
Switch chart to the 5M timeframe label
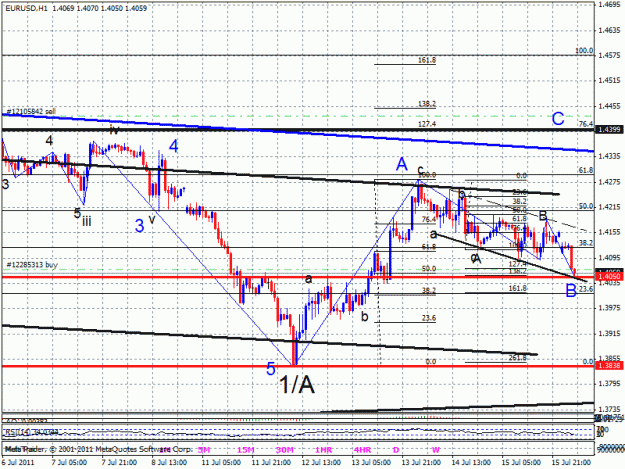point(204,450)
